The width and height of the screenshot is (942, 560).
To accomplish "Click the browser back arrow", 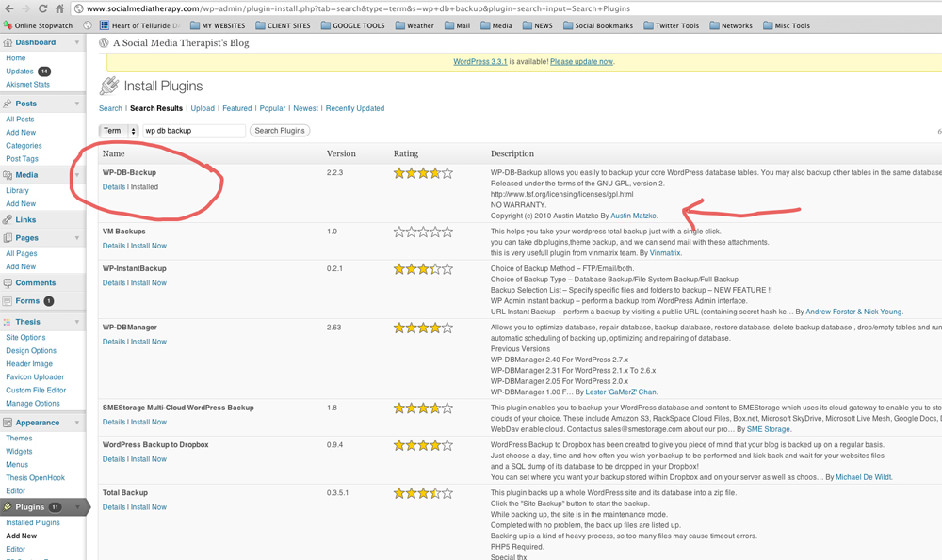I will click(x=8, y=8).
